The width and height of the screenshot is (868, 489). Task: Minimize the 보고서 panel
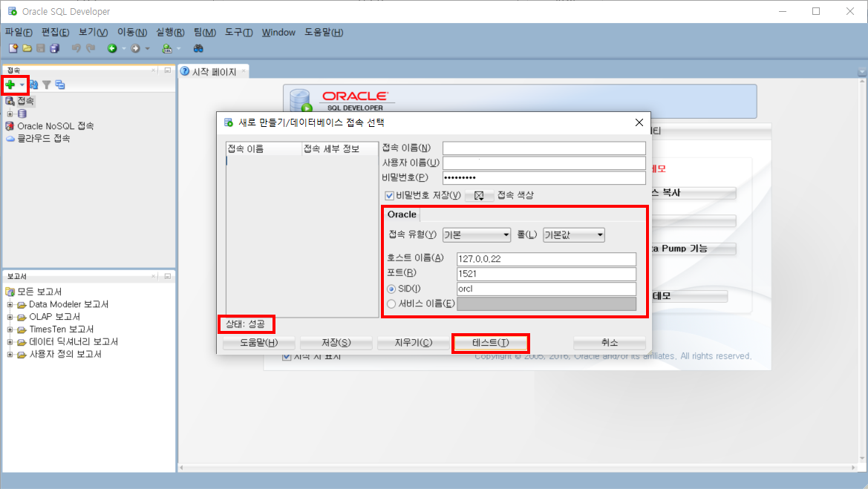pos(167,276)
